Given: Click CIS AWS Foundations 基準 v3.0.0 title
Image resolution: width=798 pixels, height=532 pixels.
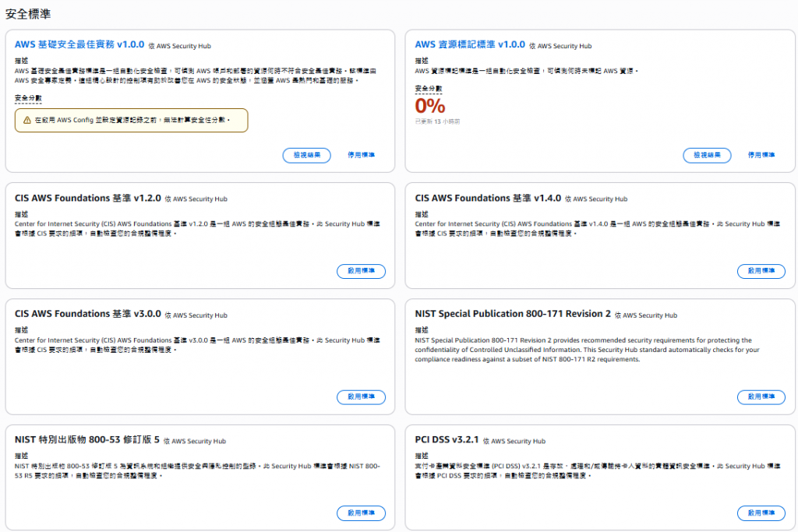Looking at the screenshot, I should (x=87, y=314).
